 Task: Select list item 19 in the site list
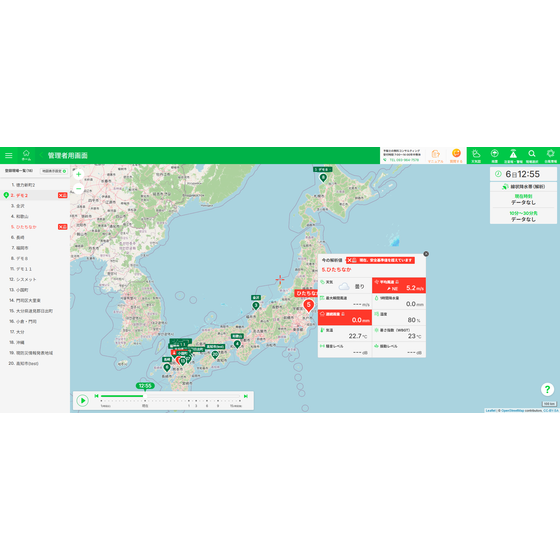click(35, 353)
